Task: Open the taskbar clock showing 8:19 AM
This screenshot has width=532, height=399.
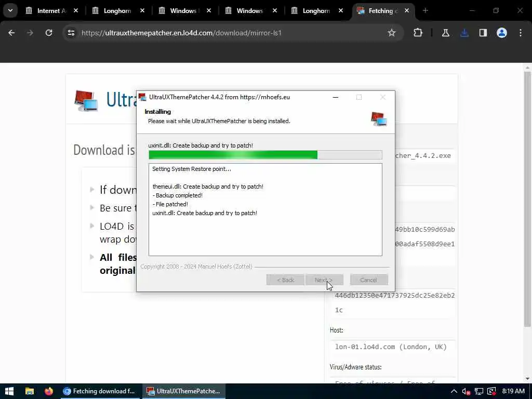Action: (513, 391)
